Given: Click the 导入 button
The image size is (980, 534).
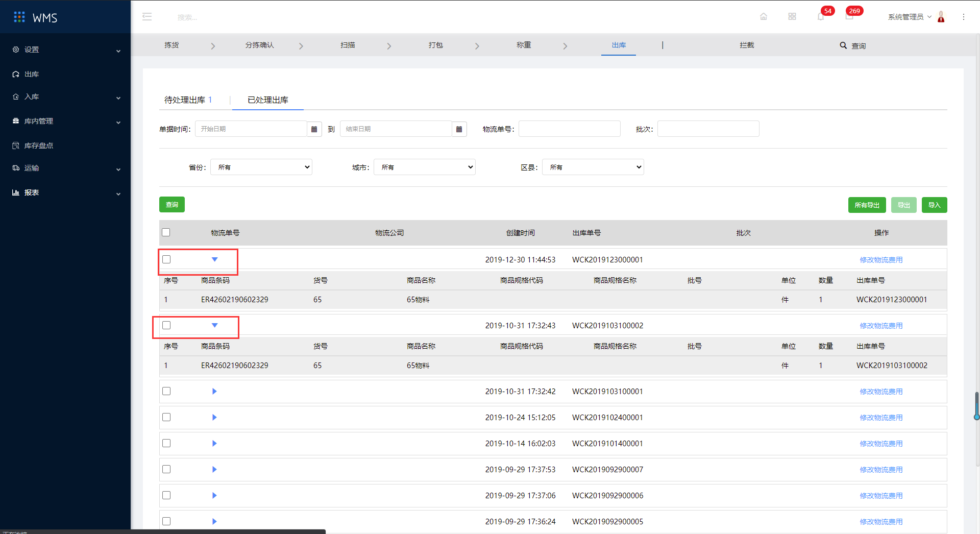Looking at the screenshot, I should click(x=935, y=205).
